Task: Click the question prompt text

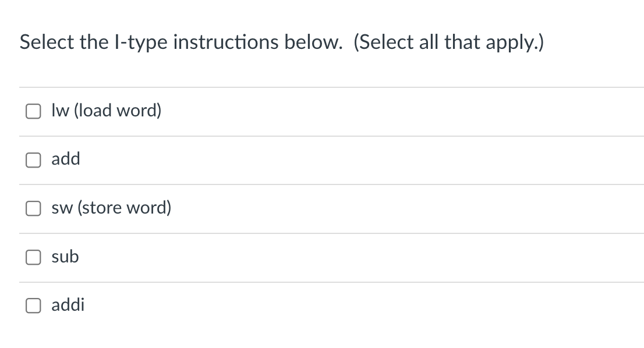Action: tap(281, 41)
